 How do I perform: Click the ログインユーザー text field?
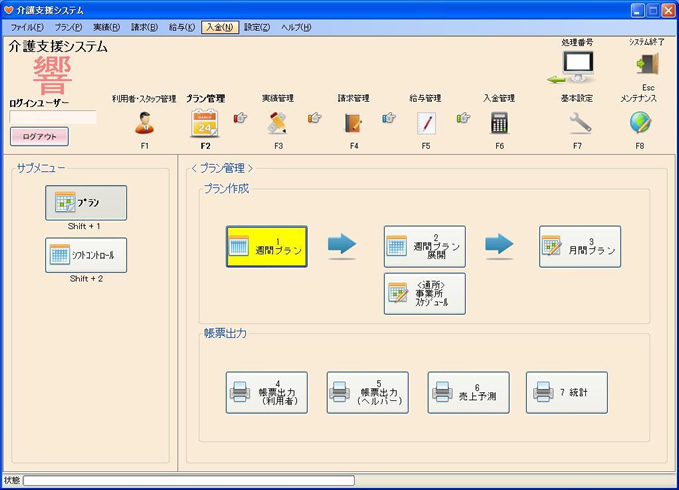[53, 117]
